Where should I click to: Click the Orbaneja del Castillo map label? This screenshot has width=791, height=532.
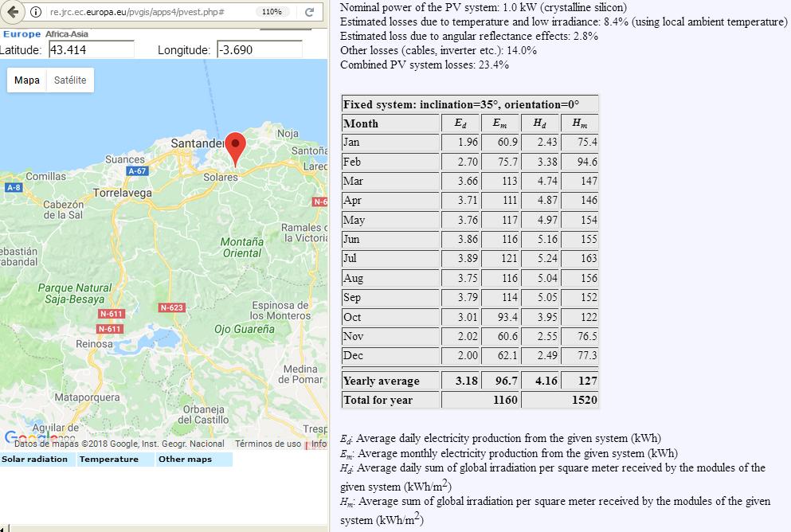tap(203, 414)
